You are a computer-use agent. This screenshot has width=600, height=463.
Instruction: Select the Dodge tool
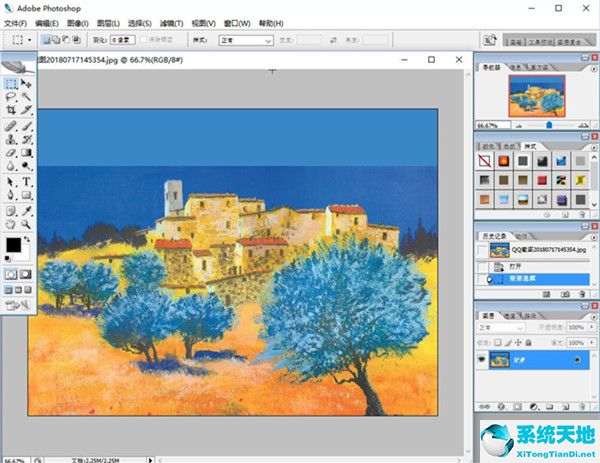[26, 166]
